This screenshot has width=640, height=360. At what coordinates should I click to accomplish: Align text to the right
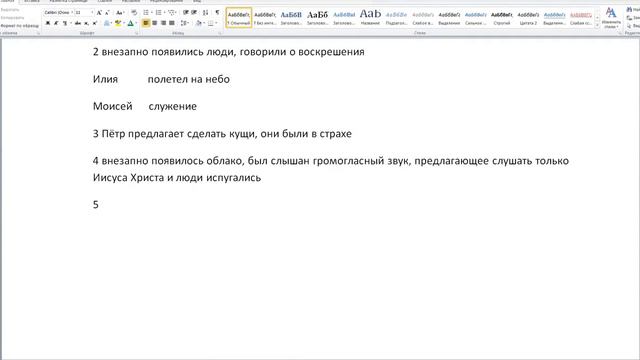pos(163,23)
